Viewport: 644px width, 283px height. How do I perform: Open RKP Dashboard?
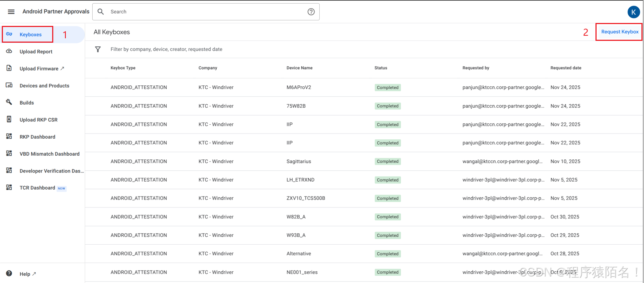pos(37,137)
